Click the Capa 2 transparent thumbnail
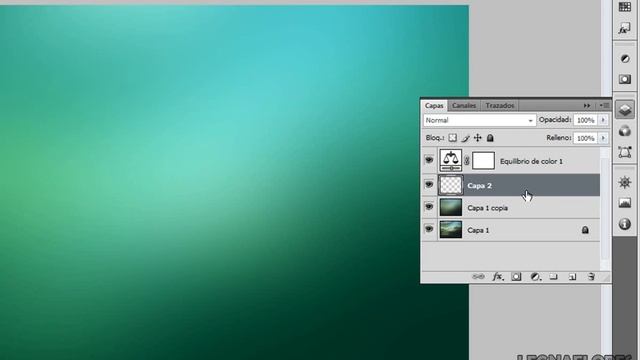 tap(451, 185)
